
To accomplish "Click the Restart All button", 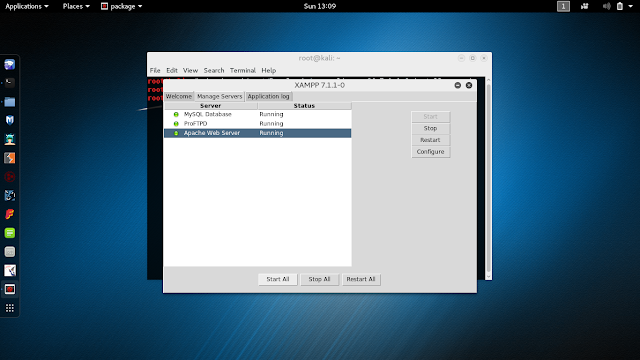I will [x=361, y=279].
